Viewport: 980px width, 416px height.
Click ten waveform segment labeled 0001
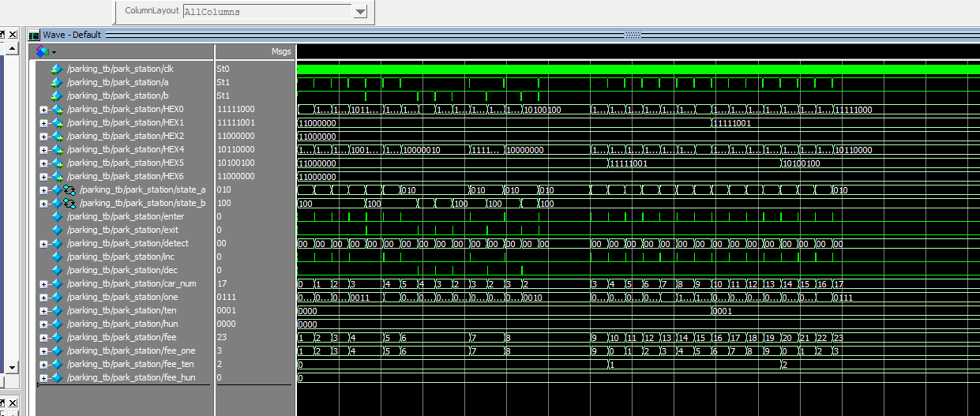click(x=722, y=311)
